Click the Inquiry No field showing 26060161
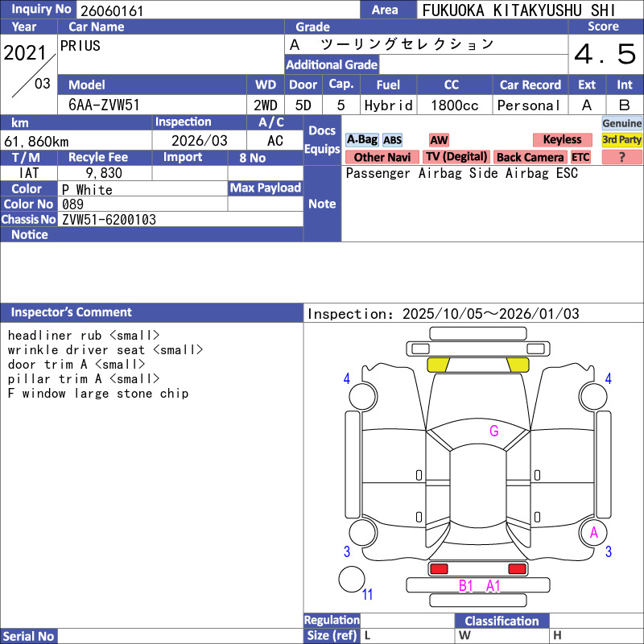 pyautogui.click(x=217, y=10)
